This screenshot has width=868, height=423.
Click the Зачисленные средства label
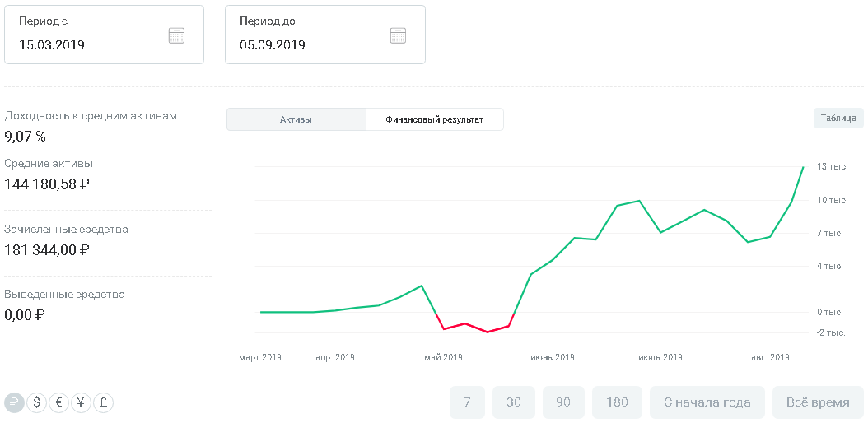tap(67, 229)
